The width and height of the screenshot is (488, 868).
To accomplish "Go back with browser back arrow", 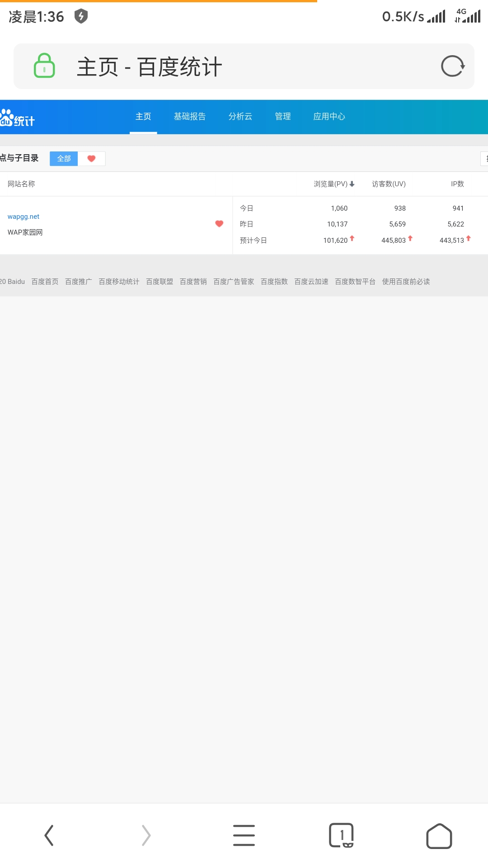I will point(49,835).
